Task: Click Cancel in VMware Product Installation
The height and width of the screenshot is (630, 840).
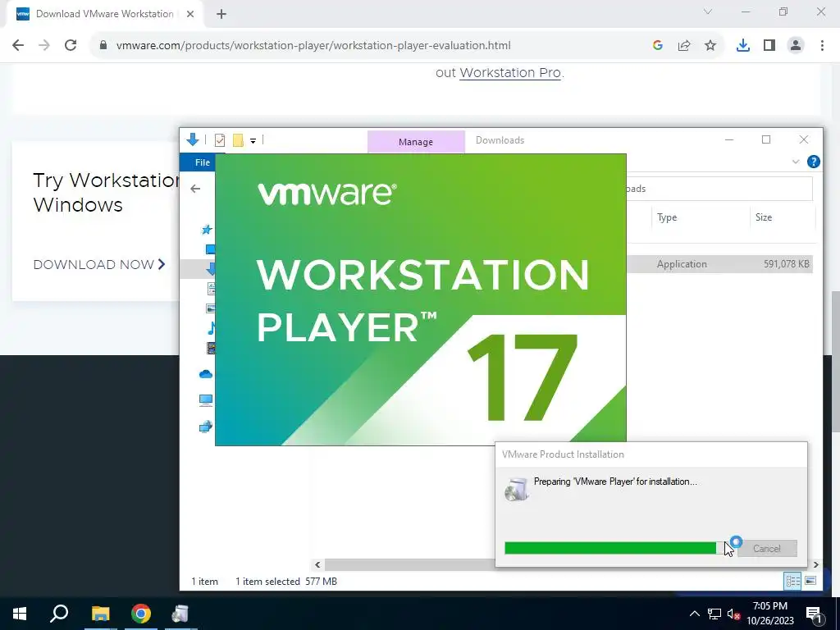Action: [x=767, y=549]
